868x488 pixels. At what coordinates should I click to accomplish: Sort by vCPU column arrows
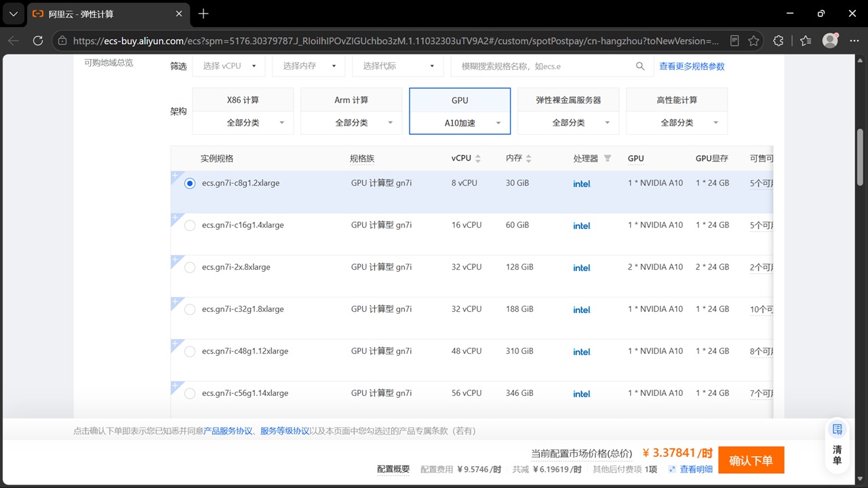point(478,159)
